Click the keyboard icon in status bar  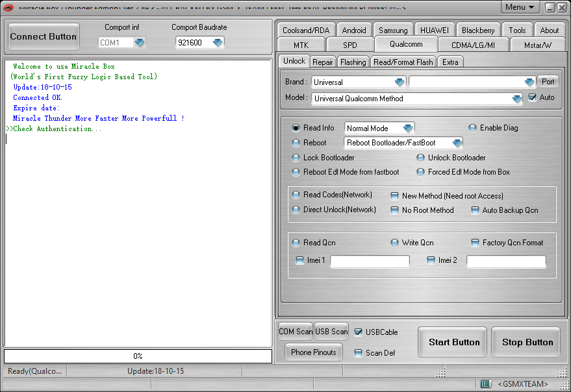pos(485,384)
